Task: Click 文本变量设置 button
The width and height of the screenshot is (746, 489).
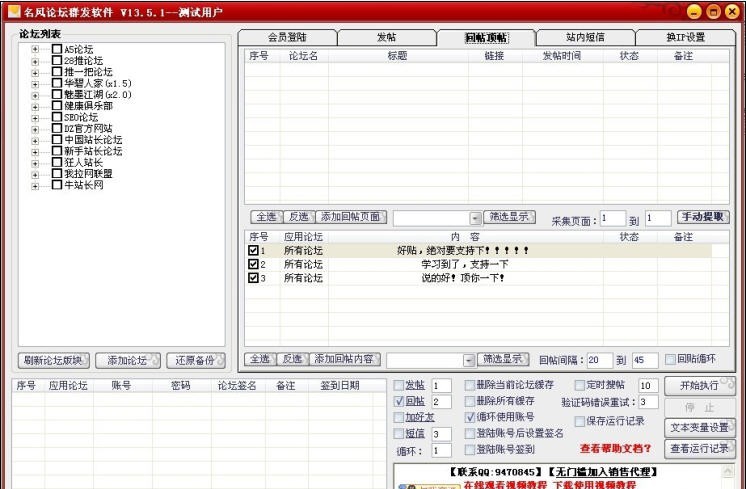Action: tap(699, 428)
